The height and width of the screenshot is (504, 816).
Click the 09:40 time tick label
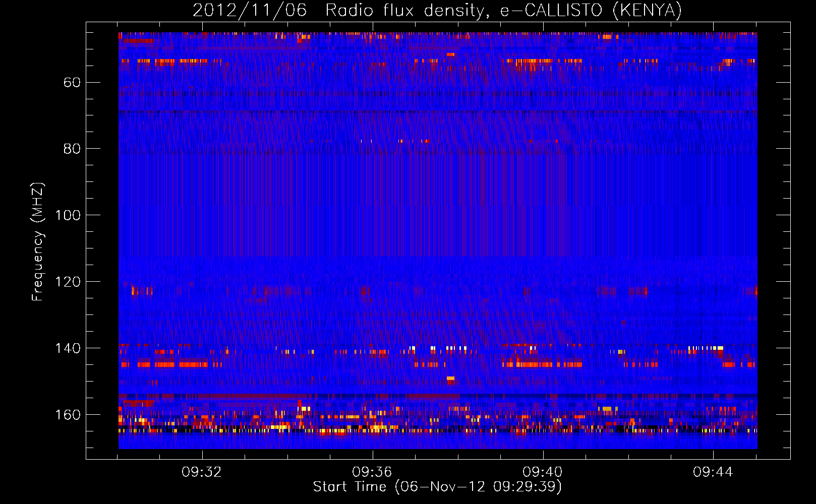tap(543, 472)
